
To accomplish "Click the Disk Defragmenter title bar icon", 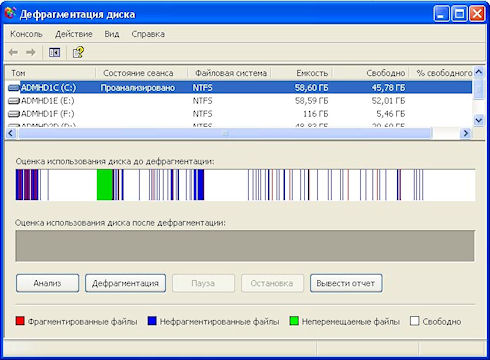I will (10, 13).
